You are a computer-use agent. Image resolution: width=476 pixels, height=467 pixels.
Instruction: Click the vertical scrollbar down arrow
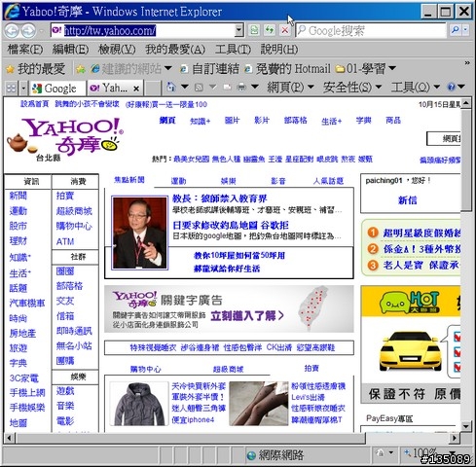[466, 426]
